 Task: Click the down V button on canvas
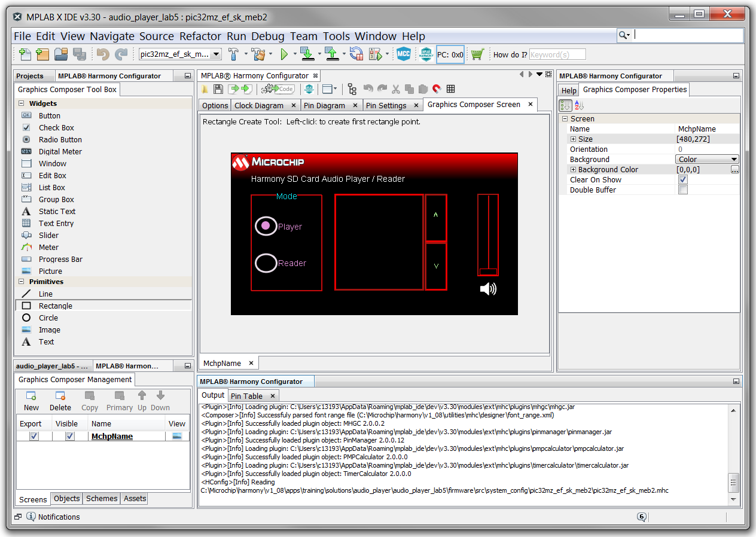tap(436, 266)
